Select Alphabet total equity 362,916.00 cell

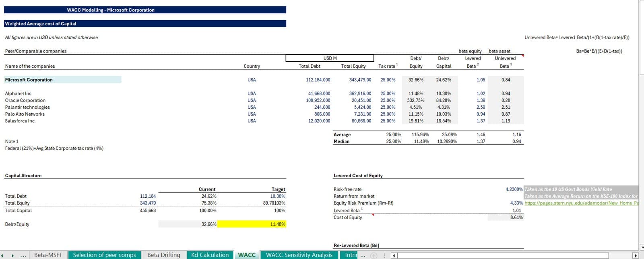[x=360, y=93]
